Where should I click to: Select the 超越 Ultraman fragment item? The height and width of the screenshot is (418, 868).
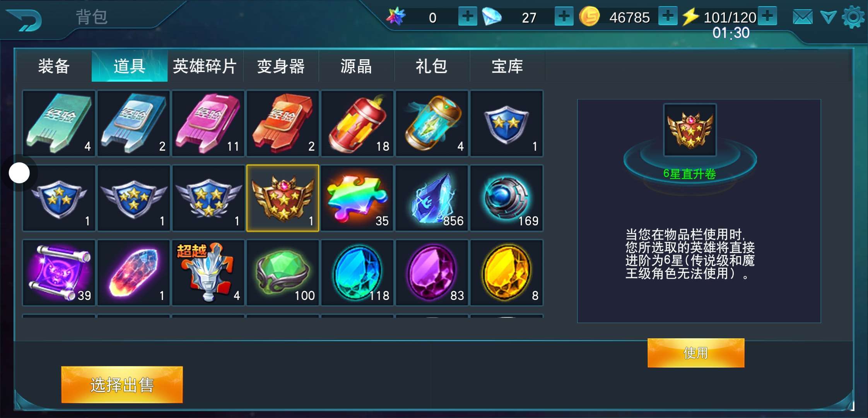[x=208, y=272]
